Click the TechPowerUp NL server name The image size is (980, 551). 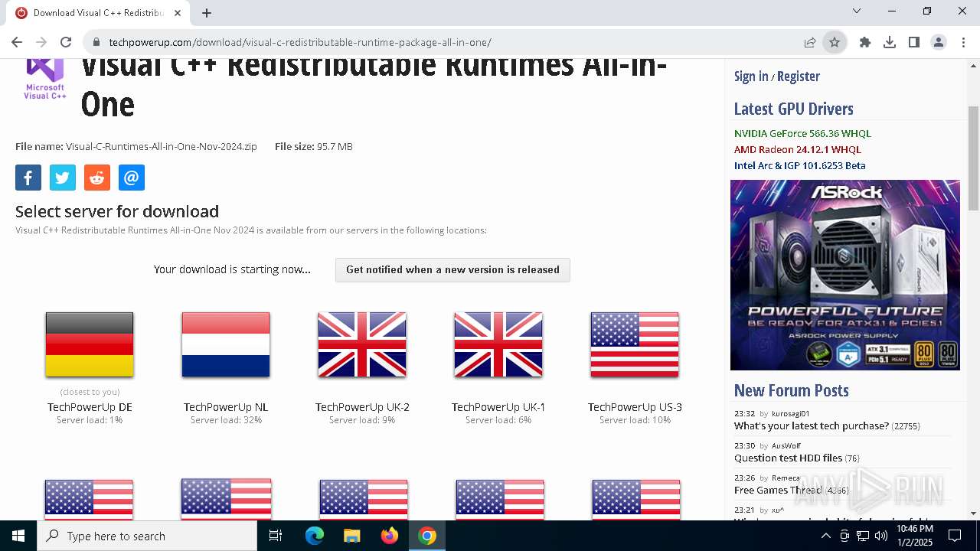coord(226,407)
